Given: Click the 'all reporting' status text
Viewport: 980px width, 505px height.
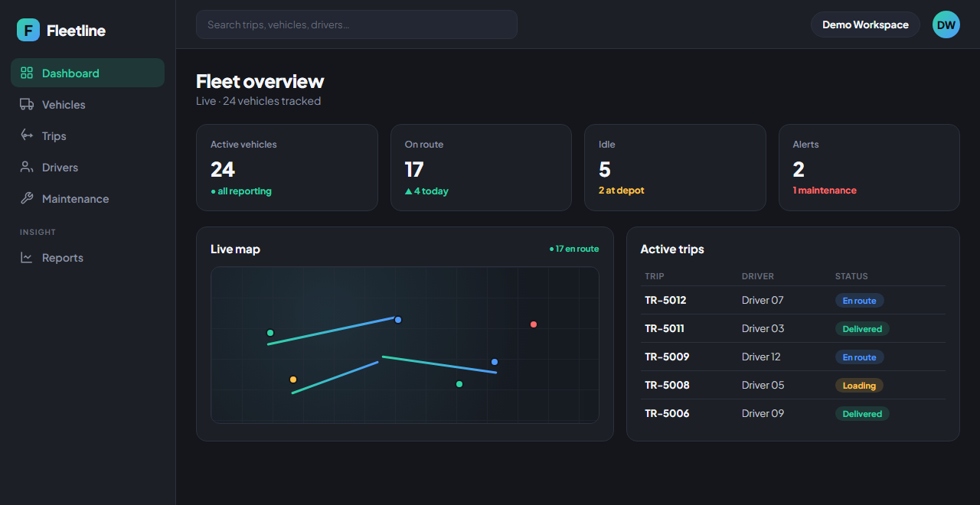Looking at the screenshot, I should (x=241, y=191).
